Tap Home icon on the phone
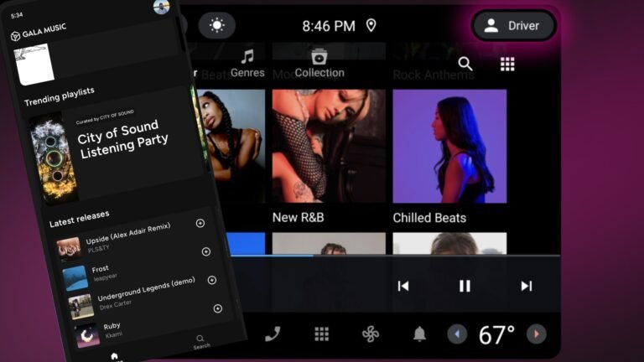 (x=115, y=356)
